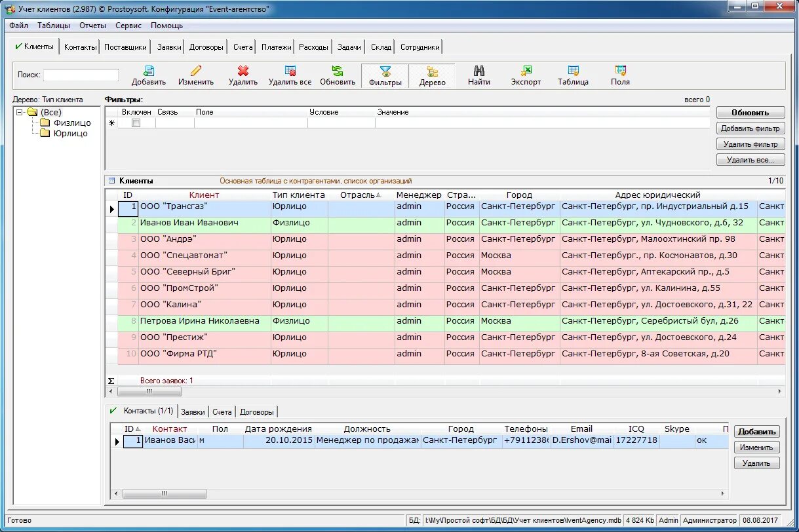Click the clients table horizontal scrollbar thumb
Screen dimensions: 799x532
[149, 391]
